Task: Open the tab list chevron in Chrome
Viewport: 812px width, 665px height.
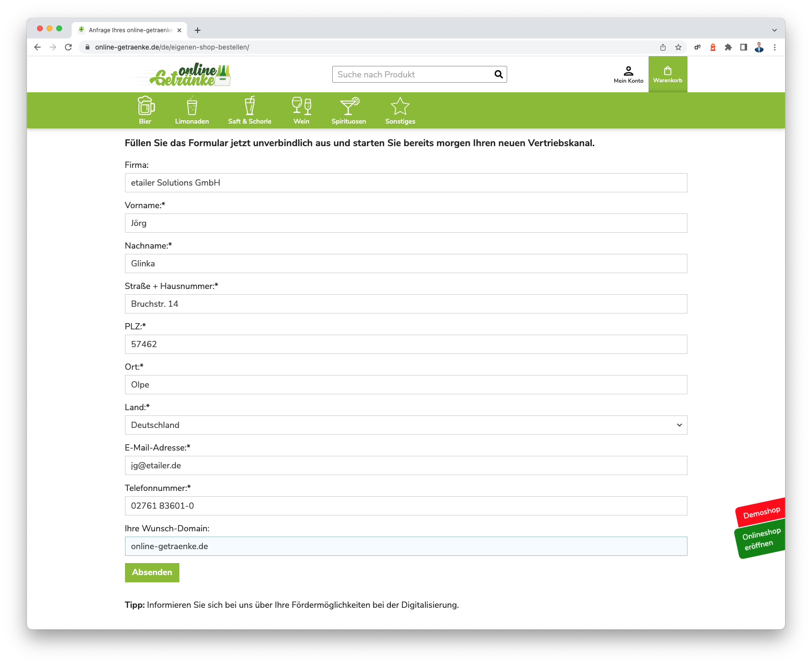Action: click(x=775, y=30)
